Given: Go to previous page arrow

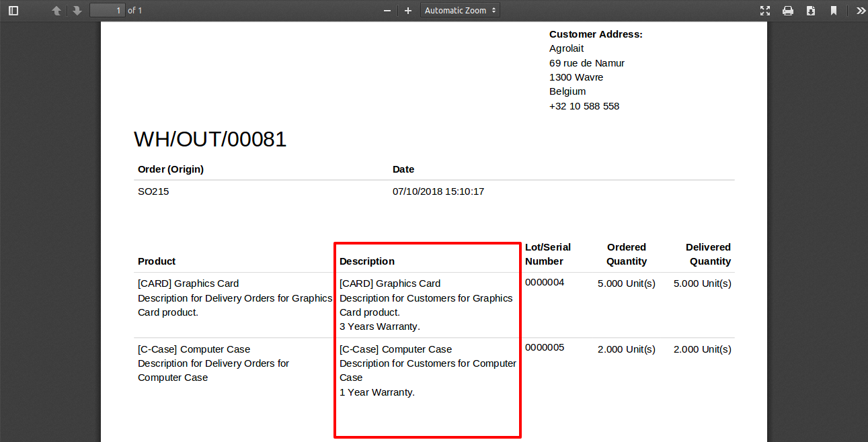Looking at the screenshot, I should 56,11.
